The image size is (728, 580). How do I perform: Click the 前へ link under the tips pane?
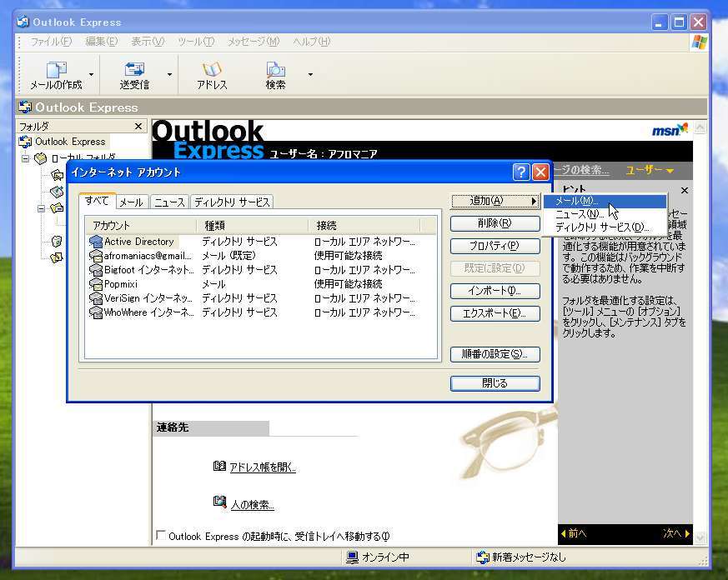coord(574,533)
